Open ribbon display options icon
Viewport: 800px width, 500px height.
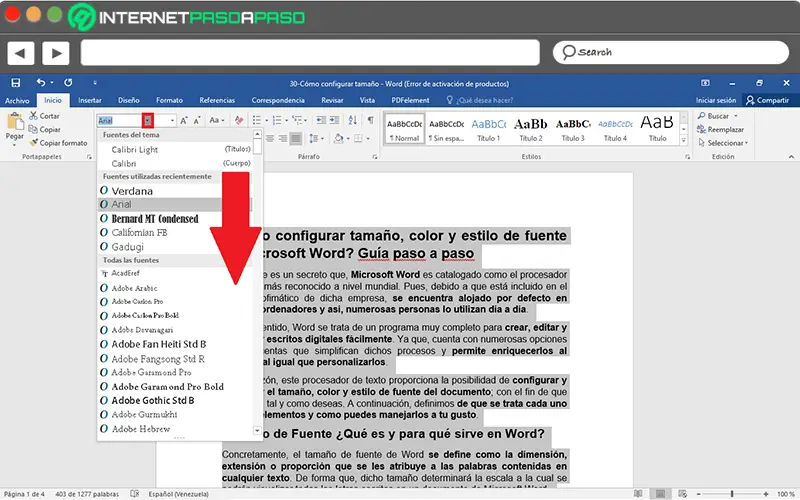click(705, 83)
